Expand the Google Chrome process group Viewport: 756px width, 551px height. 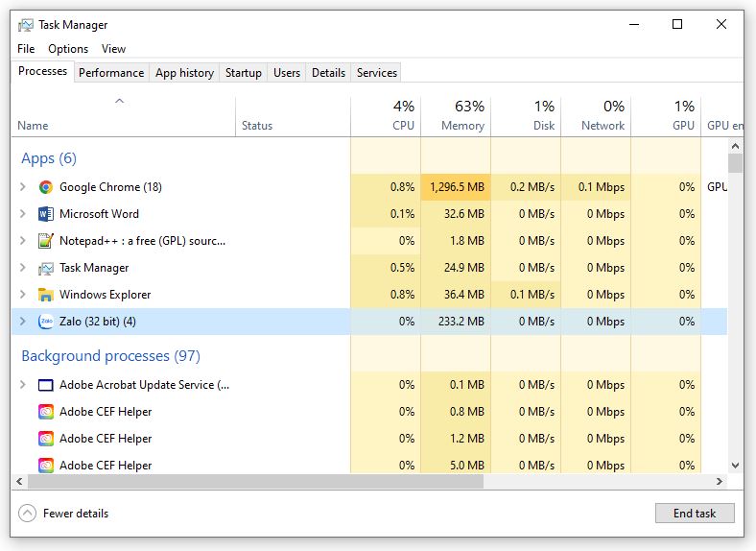click(23, 187)
